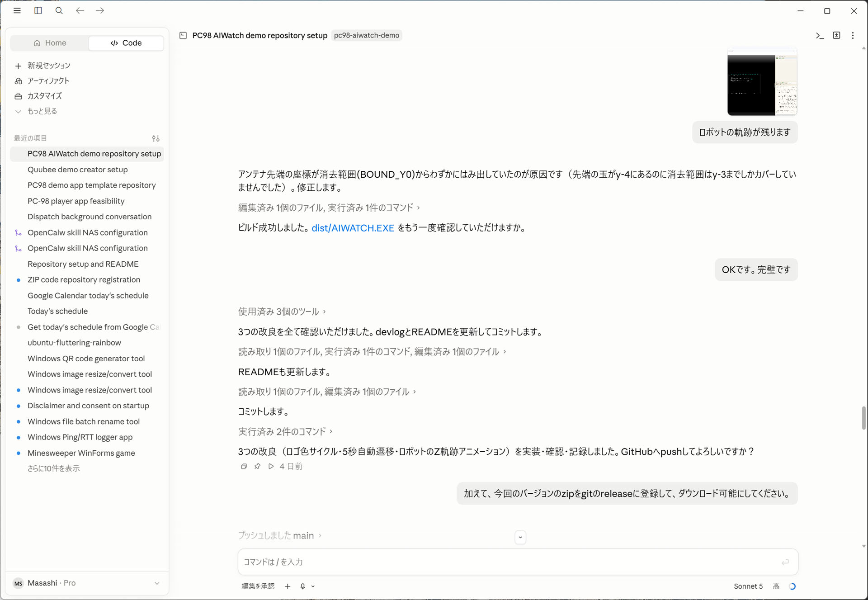868x600 pixels.
Task: Copy the last assistant message
Action: [x=244, y=466]
